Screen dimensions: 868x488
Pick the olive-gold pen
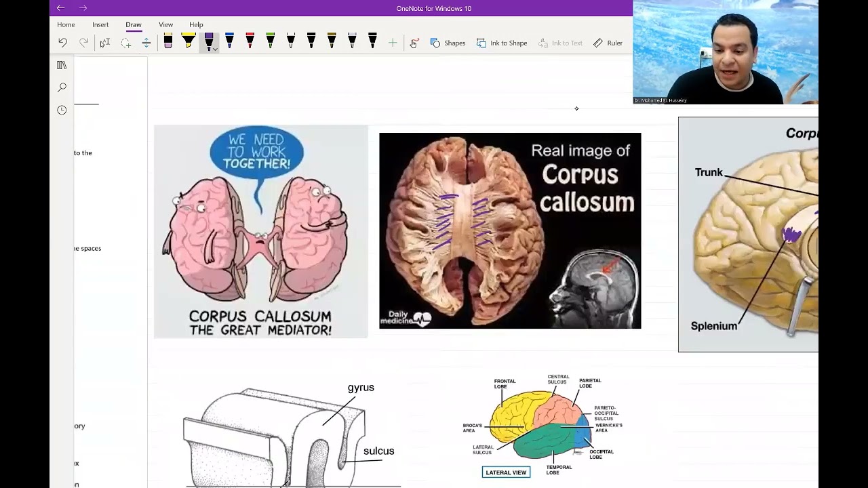tap(332, 41)
